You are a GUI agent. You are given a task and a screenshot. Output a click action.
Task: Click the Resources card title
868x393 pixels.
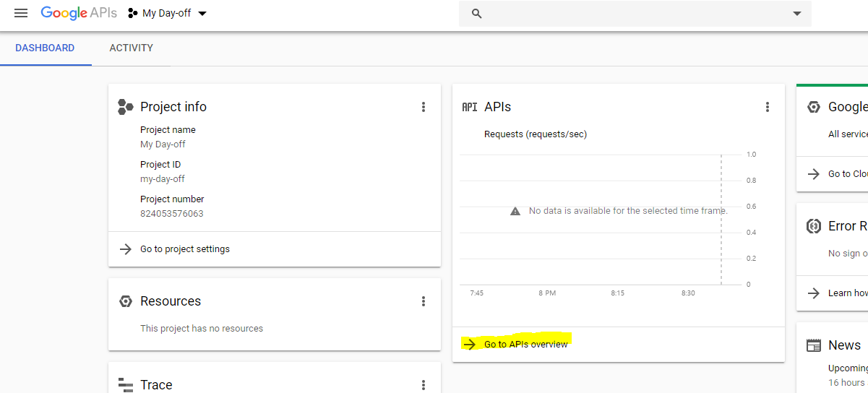pyautogui.click(x=171, y=301)
